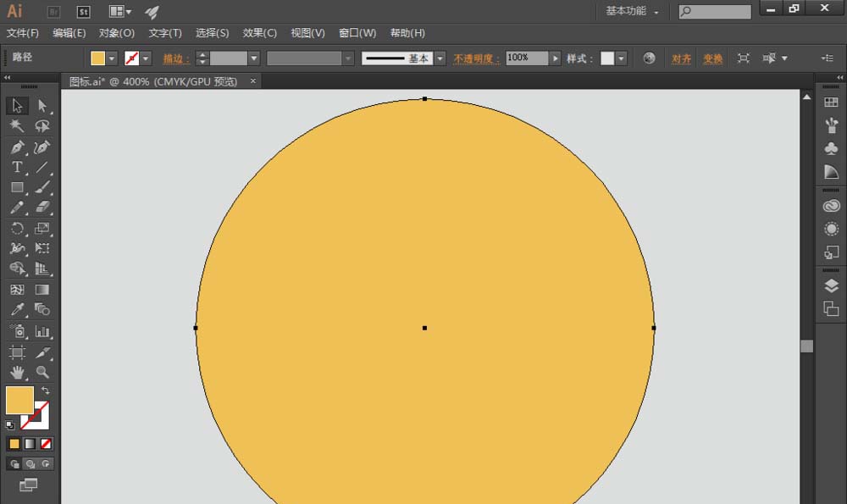Open the 文件(F) menu
The image size is (847, 504).
coord(23,33)
